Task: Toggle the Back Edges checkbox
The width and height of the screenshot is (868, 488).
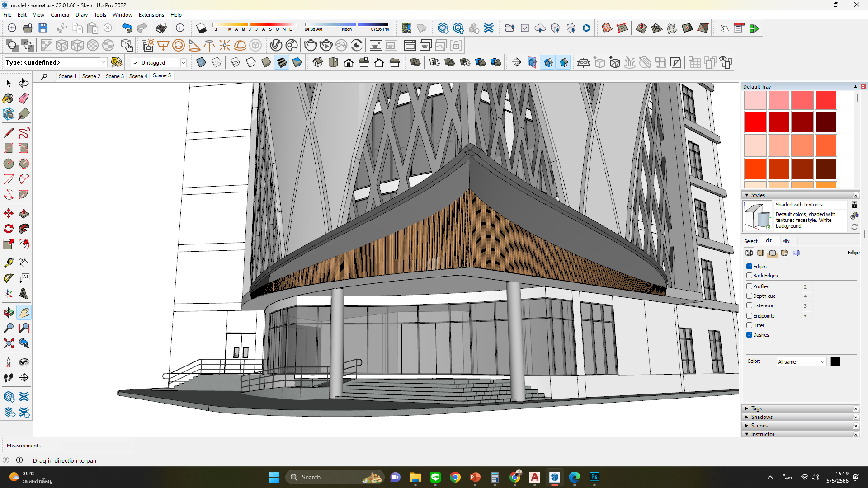Action: pyautogui.click(x=749, y=276)
